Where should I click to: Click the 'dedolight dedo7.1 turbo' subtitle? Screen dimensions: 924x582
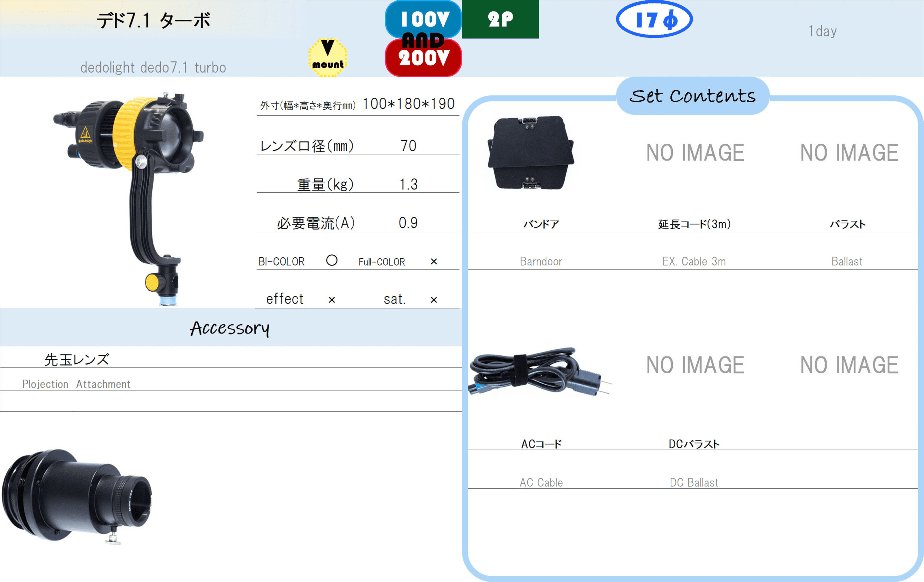153,67
